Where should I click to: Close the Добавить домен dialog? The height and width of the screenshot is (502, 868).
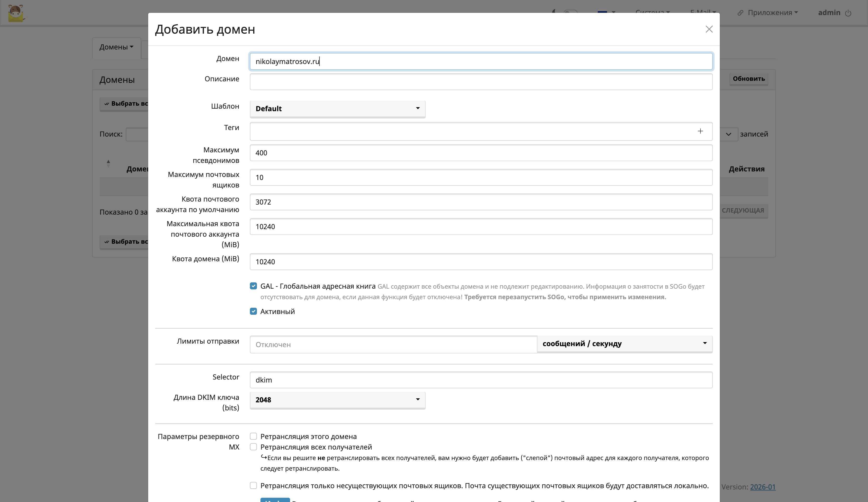(x=709, y=29)
